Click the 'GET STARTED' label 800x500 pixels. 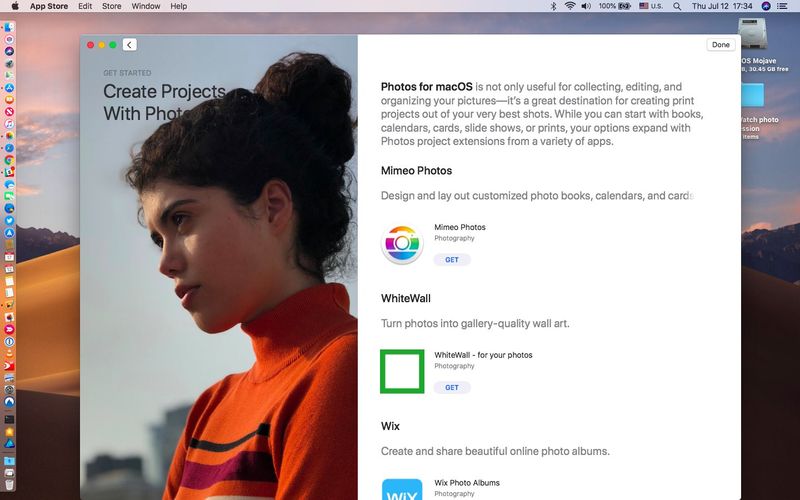(127, 73)
